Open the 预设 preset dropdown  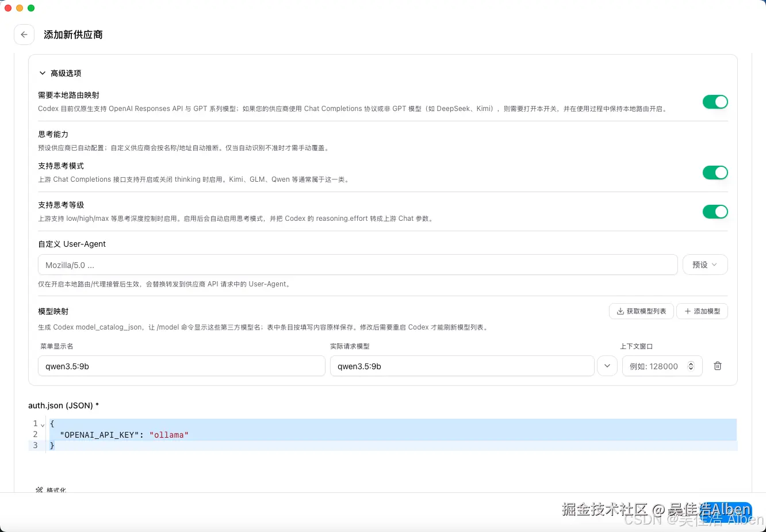[705, 265]
